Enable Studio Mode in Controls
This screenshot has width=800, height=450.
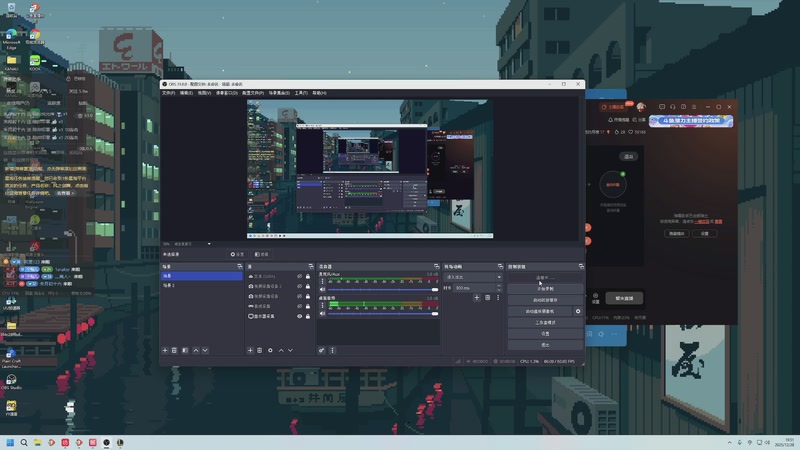pyautogui.click(x=545, y=322)
